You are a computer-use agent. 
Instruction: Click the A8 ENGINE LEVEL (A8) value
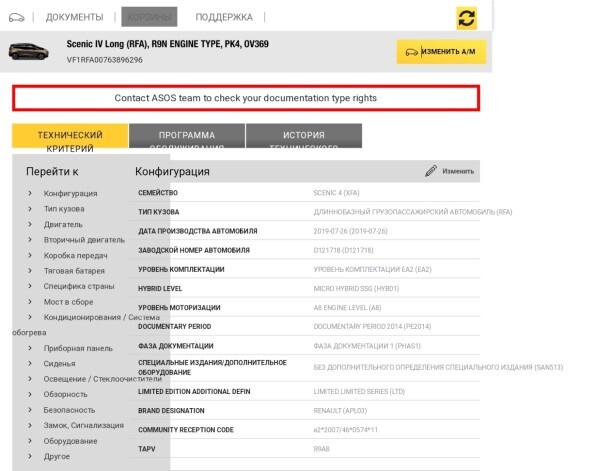(x=347, y=307)
